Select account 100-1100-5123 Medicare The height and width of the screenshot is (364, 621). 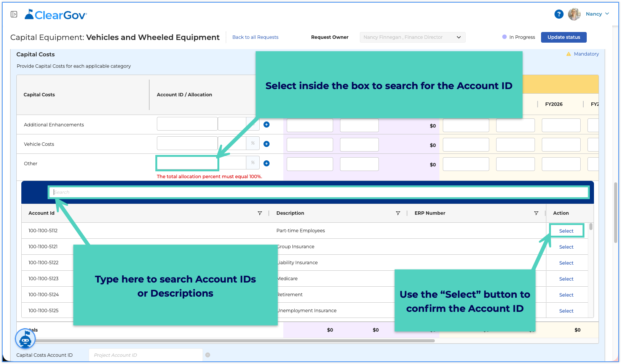pos(566,279)
